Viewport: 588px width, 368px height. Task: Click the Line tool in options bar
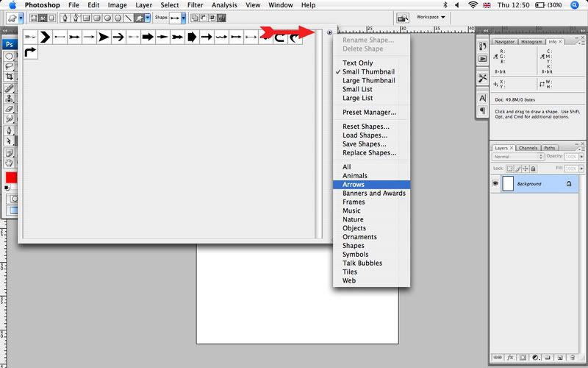129,17
